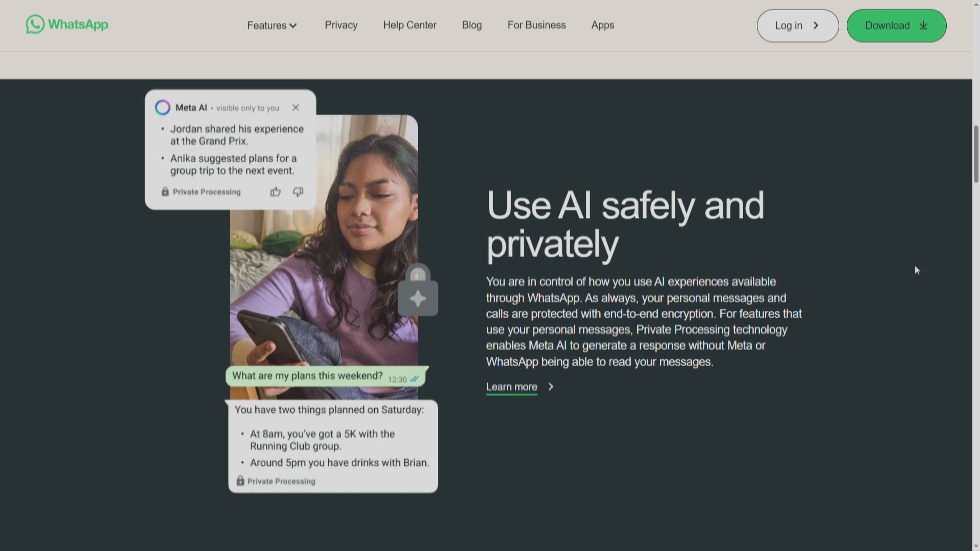Image resolution: width=980 pixels, height=551 pixels.
Task: Click the WhatsApp logo icon
Action: pos(35,24)
